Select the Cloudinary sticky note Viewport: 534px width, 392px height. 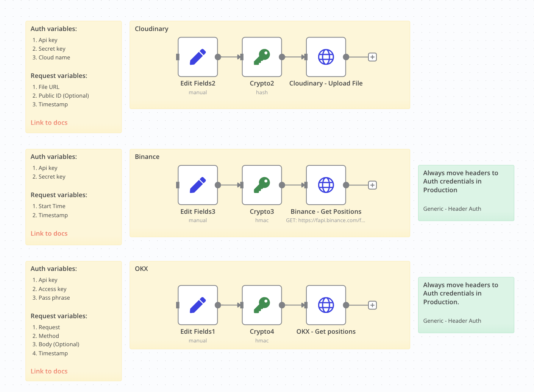point(151,29)
